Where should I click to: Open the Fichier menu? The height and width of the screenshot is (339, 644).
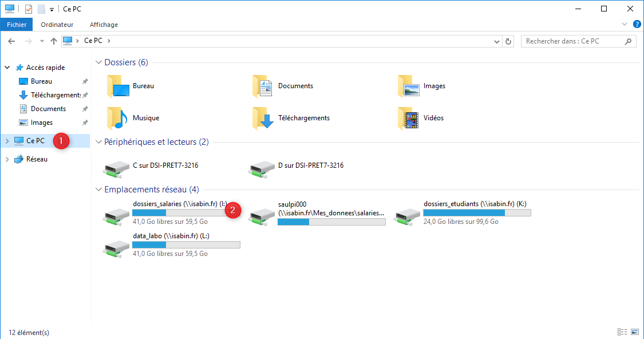pyautogui.click(x=17, y=25)
